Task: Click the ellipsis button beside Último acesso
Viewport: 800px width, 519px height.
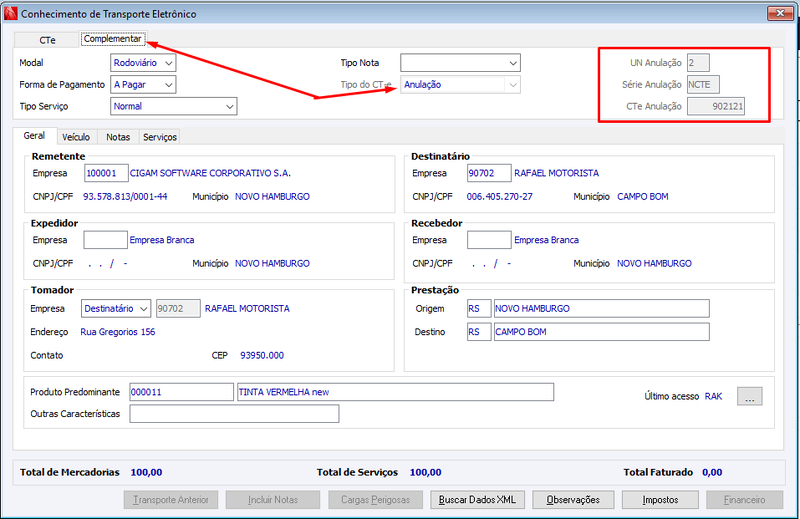Action: 749,397
